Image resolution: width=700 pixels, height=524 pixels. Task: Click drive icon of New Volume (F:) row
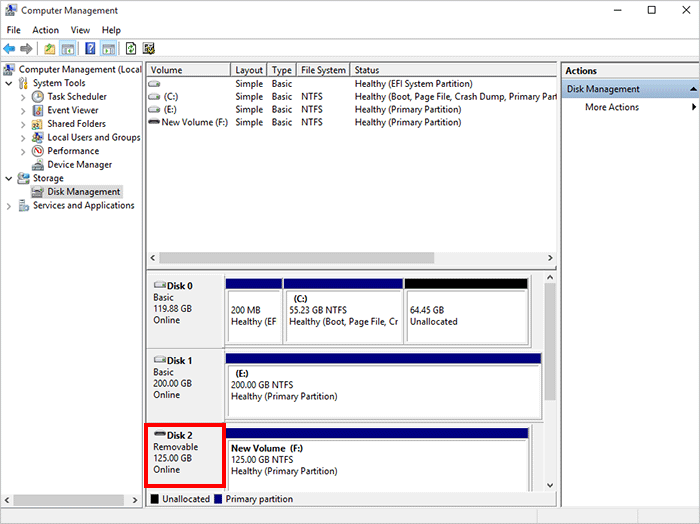point(154,122)
